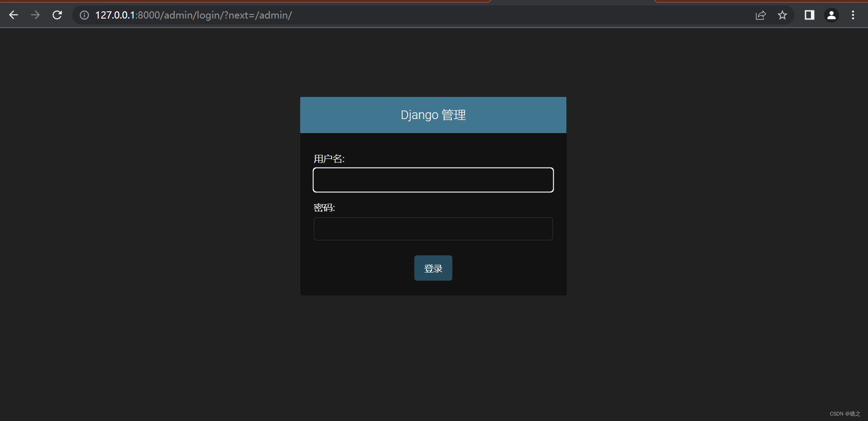
Task: Click the 密码 field label
Action: tap(324, 207)
